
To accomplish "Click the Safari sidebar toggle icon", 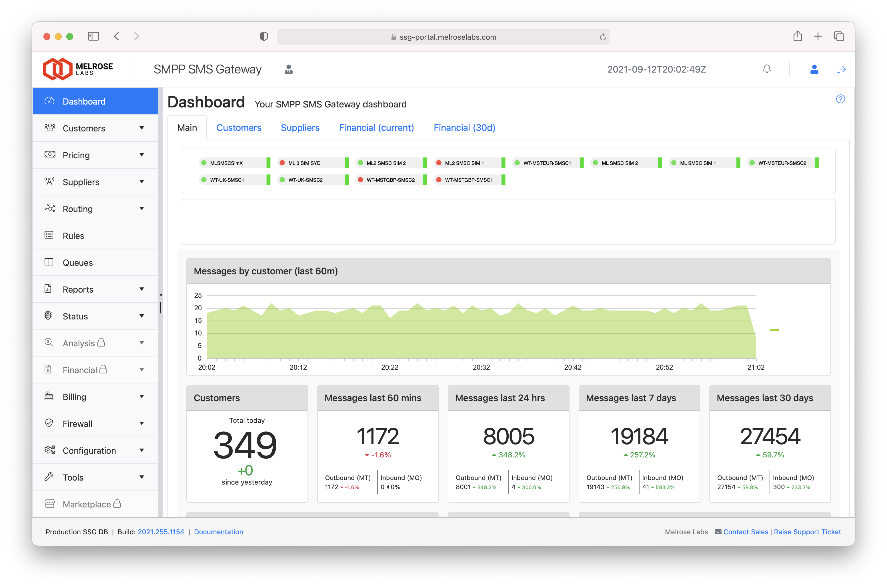I will [93, 36].
